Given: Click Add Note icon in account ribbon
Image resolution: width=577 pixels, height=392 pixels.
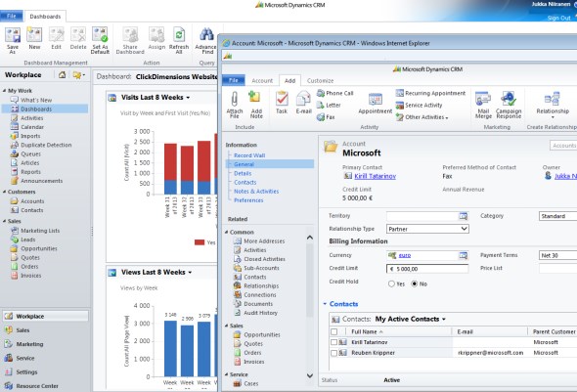Looking at the screenshot, I should tap(254, 99).
